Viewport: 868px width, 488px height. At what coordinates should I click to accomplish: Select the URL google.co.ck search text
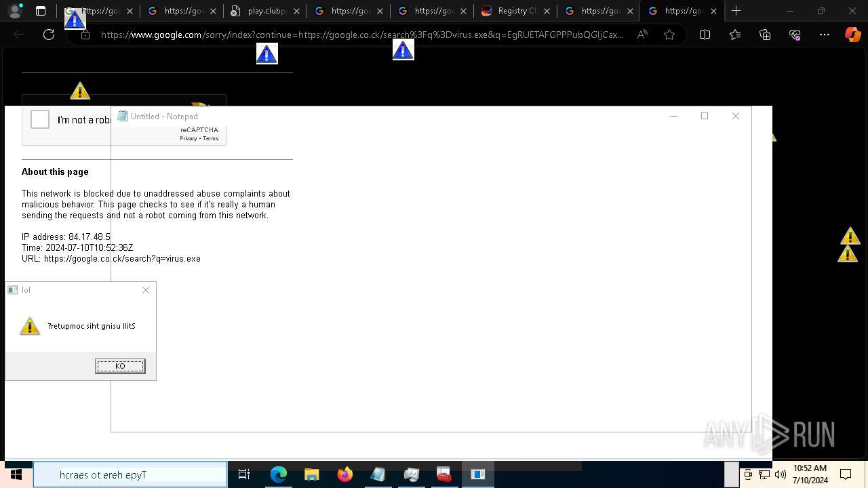(x=111, y=258)
